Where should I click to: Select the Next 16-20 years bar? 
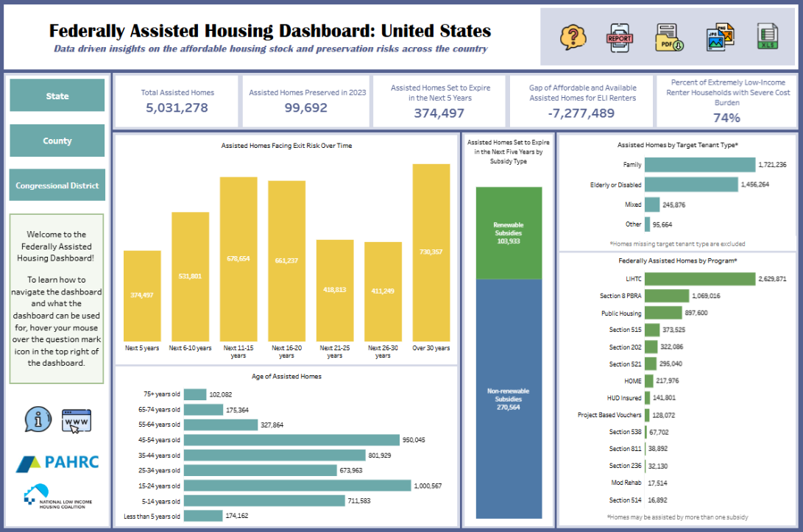click(x=286, y=261)
